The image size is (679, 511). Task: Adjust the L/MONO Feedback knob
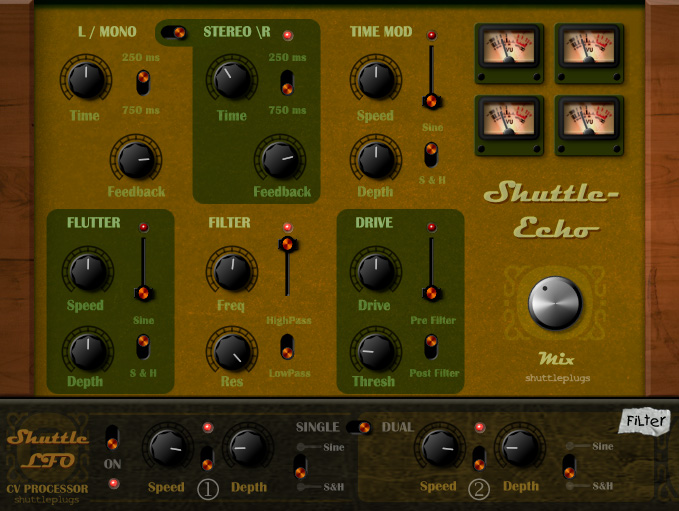pyautogui.click(x=136, y=159)
